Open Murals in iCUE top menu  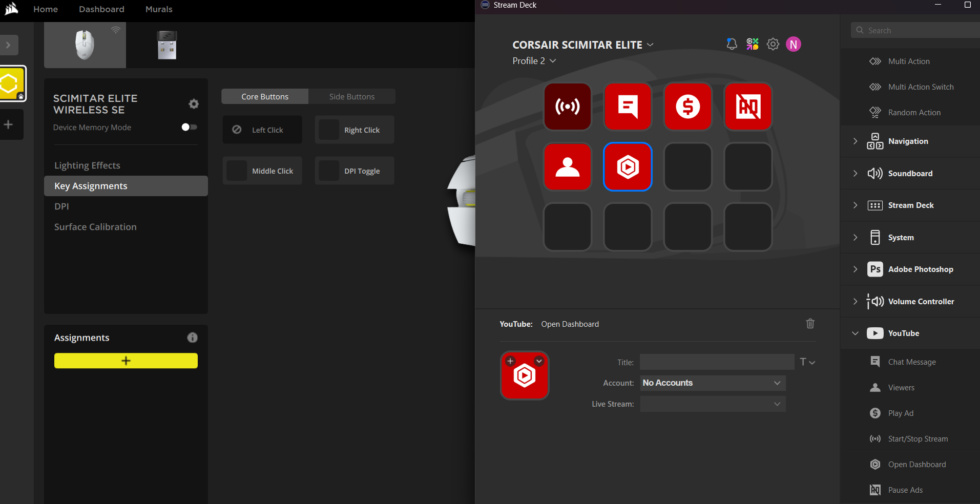(x=159, y=9)
